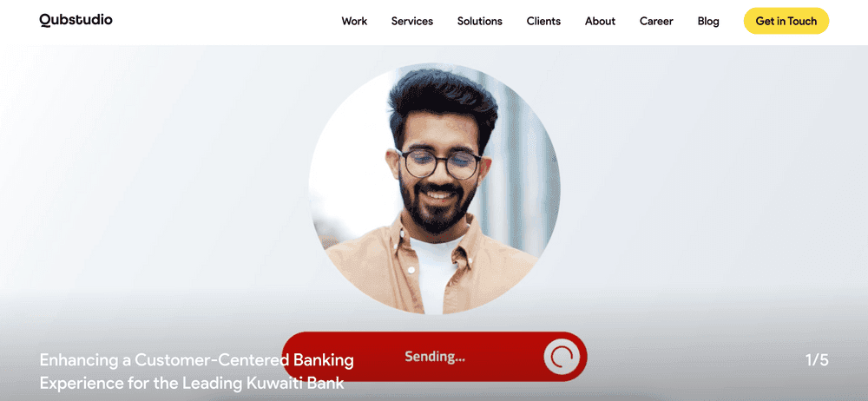Click the man's glasses in the portrait
Screen dimensions: 868x401
439,163
